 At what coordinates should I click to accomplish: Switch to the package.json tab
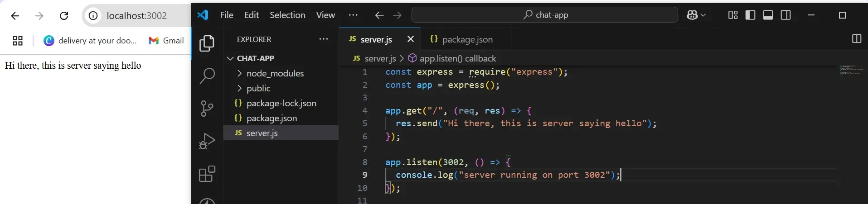coord(466,39)
